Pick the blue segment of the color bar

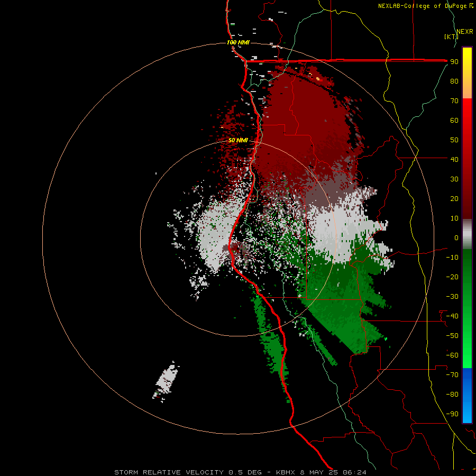[467, 396]
